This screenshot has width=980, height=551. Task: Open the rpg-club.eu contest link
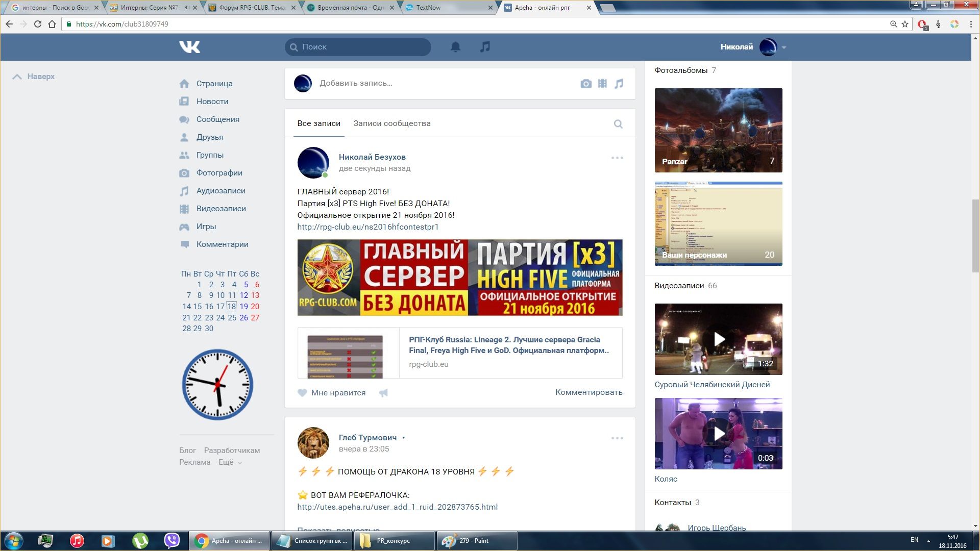367,227
